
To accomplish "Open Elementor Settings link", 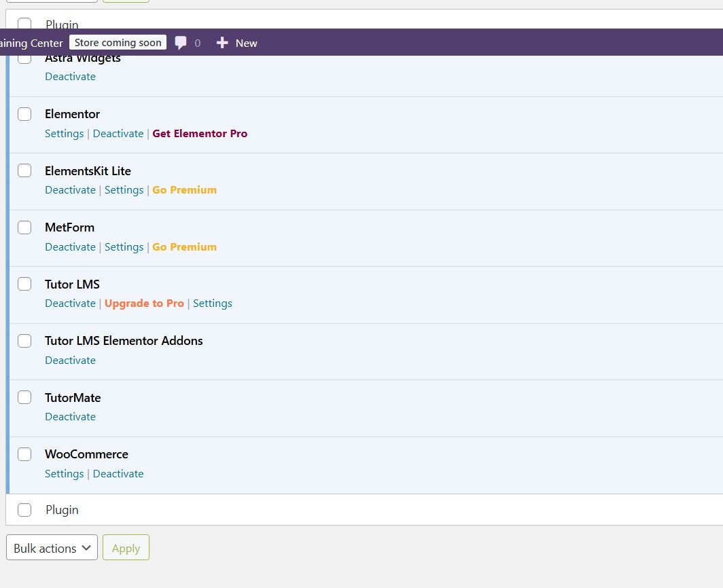I will tap(64, 134).
